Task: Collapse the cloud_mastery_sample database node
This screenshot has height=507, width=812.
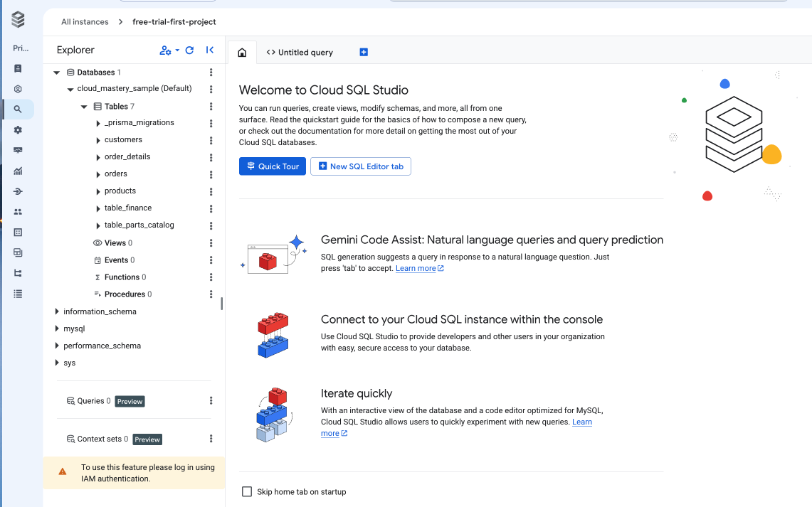Action: coord(70,89)
